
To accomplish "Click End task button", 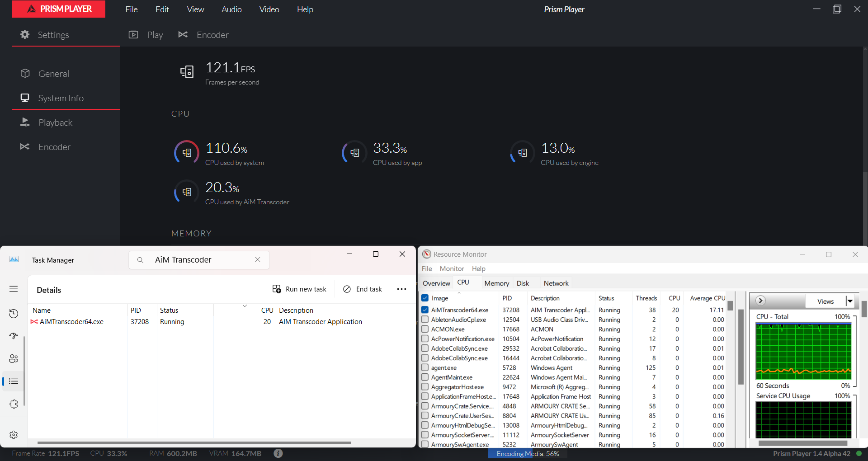I will point(363,289).
